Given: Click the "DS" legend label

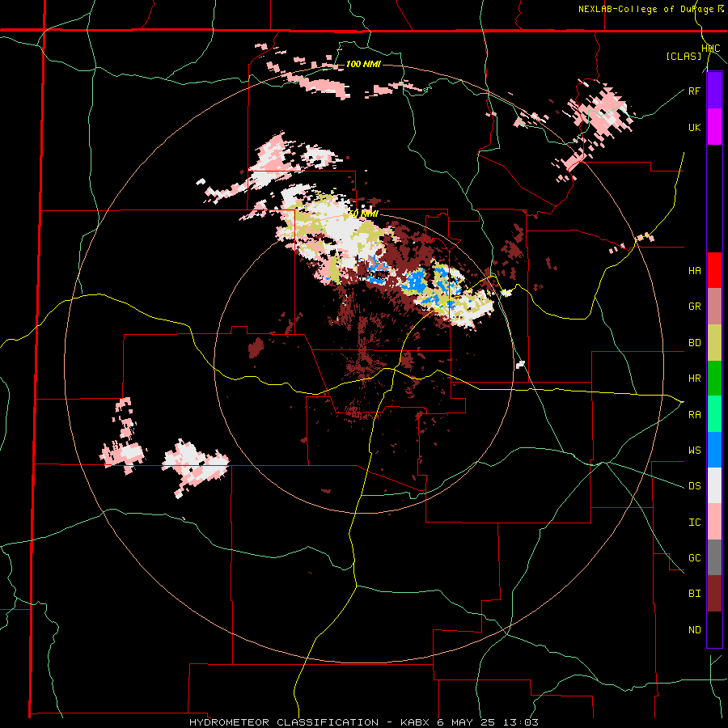Looking at the screenshot, I should point(694,486).
